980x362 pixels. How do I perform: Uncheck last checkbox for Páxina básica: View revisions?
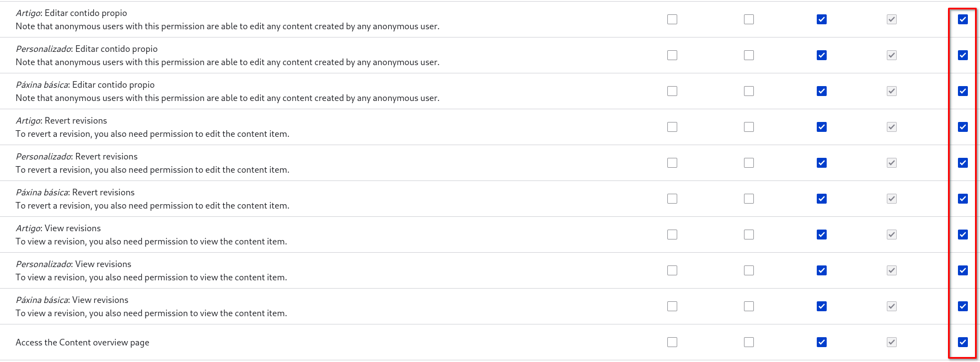(963, 306)
